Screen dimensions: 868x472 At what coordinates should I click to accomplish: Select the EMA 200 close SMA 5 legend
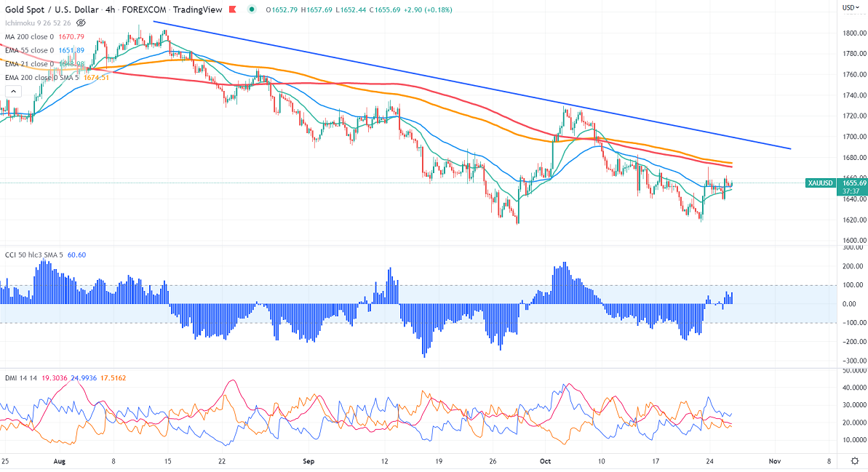[42, 78]
